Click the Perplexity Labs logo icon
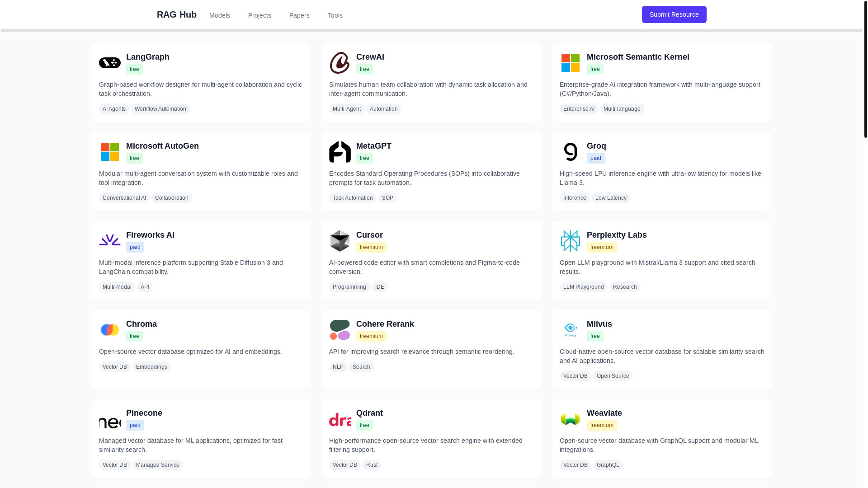 tap(571, 241)
